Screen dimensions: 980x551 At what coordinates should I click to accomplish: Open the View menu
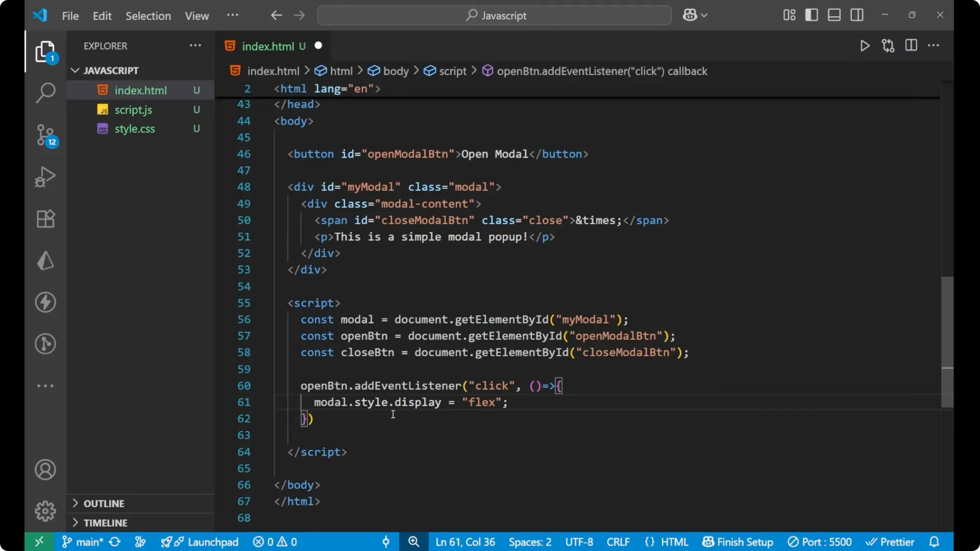(197, 16)
